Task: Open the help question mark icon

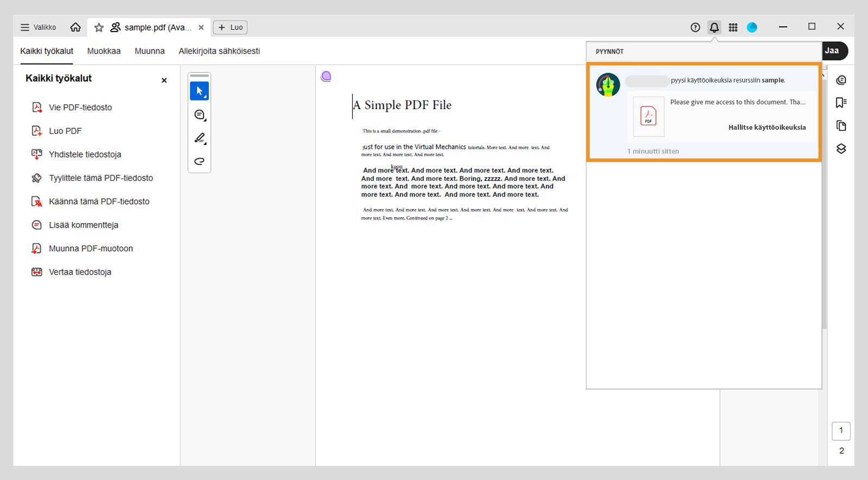Action: (695, 27)
